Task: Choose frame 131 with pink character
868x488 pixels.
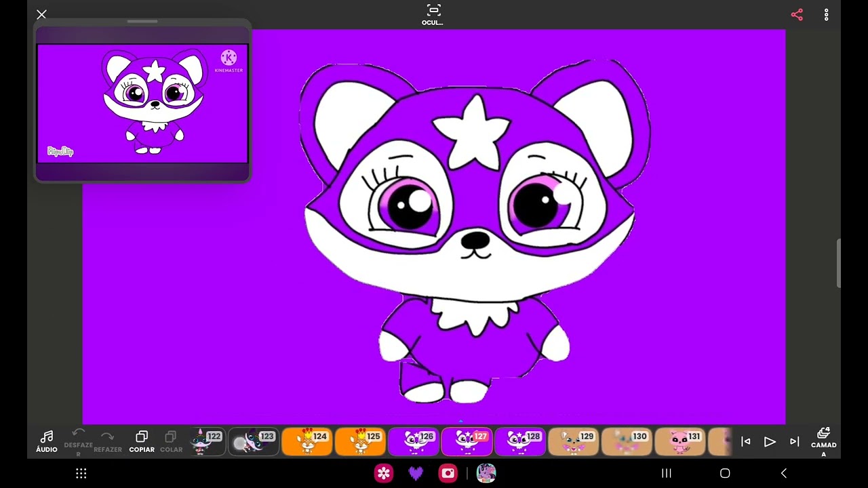Action: click(x=680, y=442)
